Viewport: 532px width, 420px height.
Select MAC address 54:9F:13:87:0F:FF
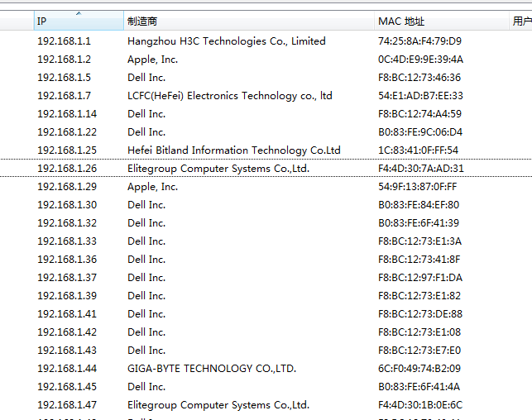tap(417, 187)
